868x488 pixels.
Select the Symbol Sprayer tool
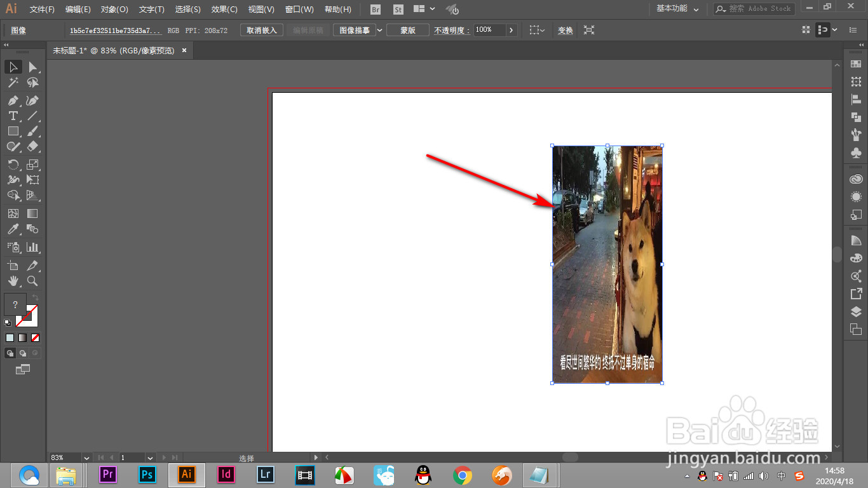point(13,247)
